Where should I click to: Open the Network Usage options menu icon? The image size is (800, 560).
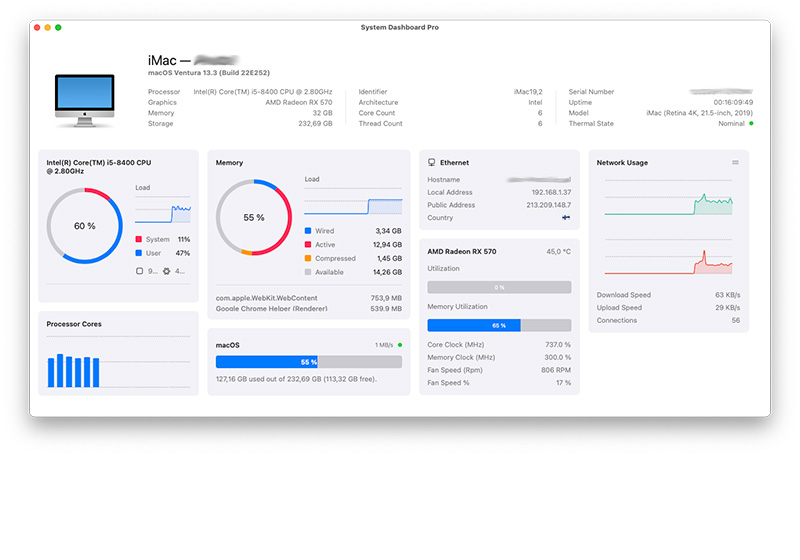(x=735, y=162)
